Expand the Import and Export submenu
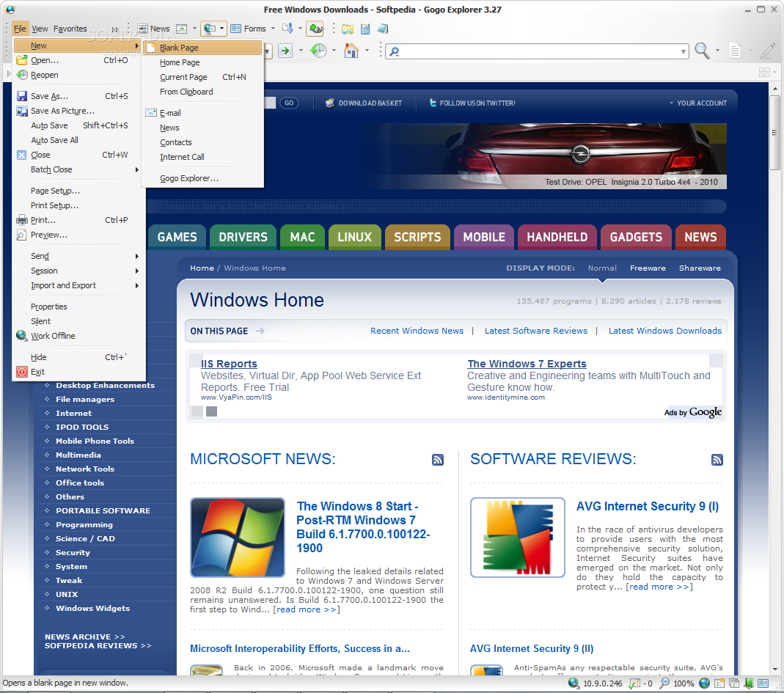The width and height of the screenshot is (784, 693). [x=79, y=285]
